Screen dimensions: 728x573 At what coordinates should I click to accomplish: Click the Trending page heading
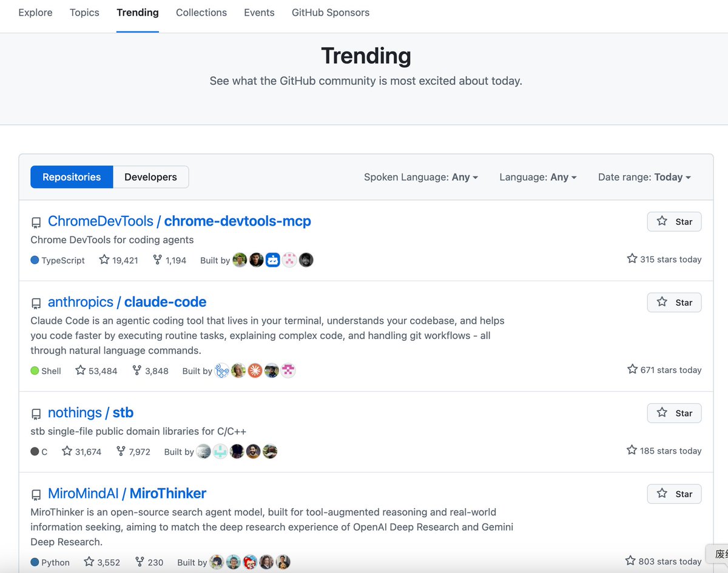click(366, 56)
